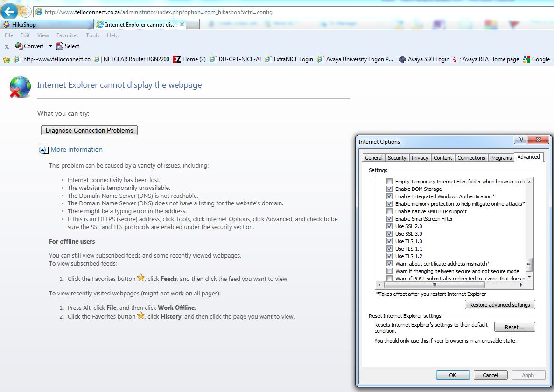
Task: Click the More information link
Action: [77, 149]
